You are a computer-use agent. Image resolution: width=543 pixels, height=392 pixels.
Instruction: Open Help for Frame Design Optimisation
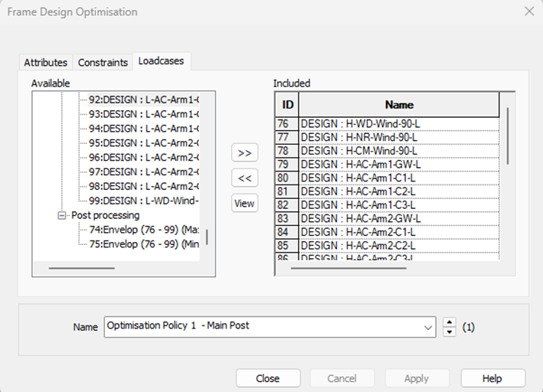tap(492, 378)
